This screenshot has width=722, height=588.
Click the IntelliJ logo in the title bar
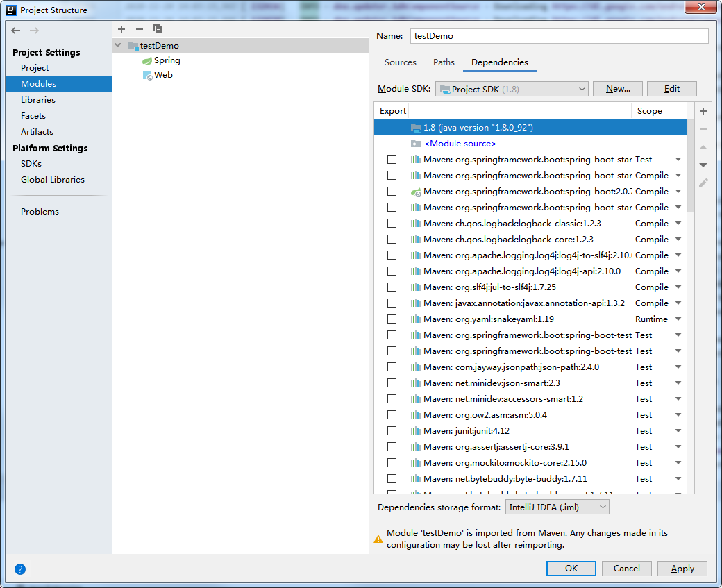pos(11,10)
